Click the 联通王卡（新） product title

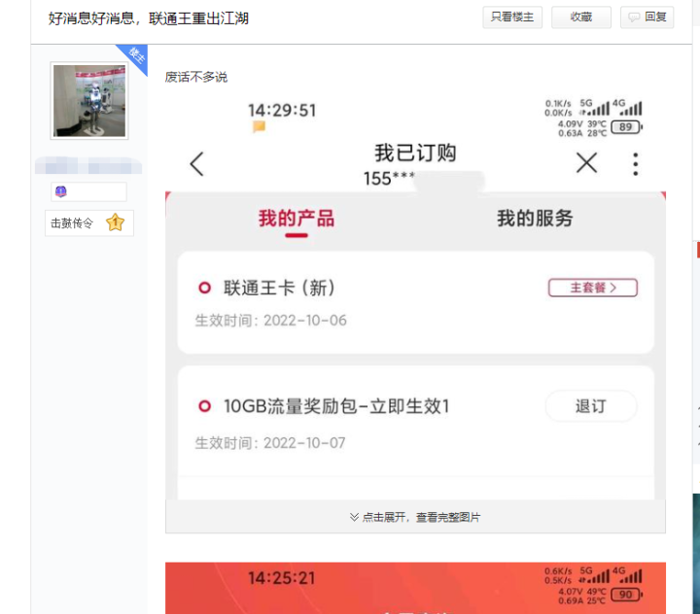click(279, 288)
